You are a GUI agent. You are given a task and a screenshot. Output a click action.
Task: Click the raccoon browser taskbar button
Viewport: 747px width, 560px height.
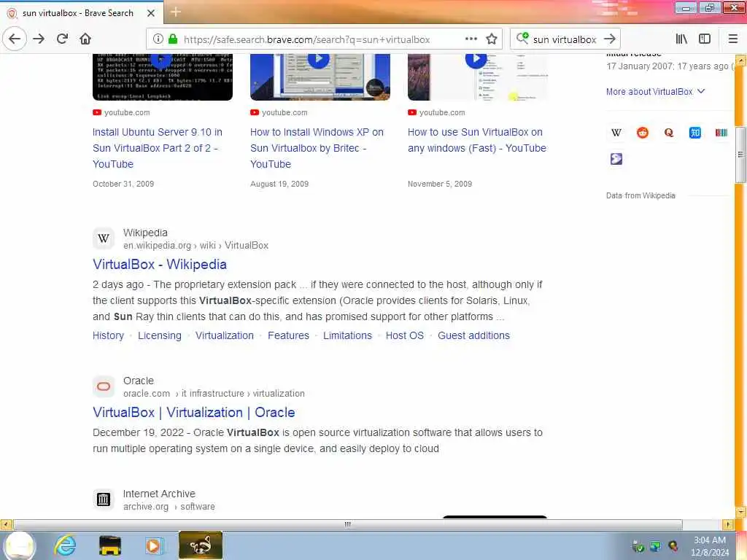pos(201,545)
